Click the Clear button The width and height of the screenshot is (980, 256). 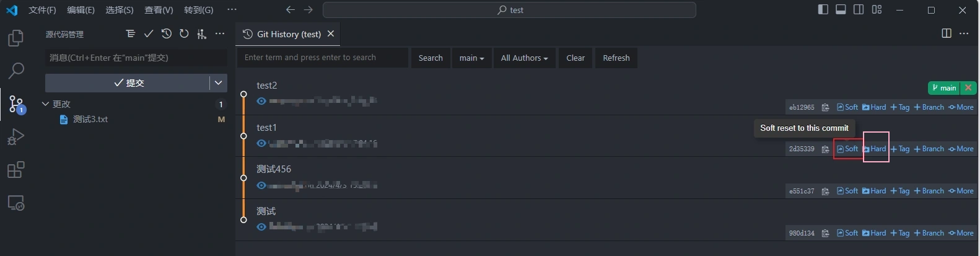(x=575, y=58)
